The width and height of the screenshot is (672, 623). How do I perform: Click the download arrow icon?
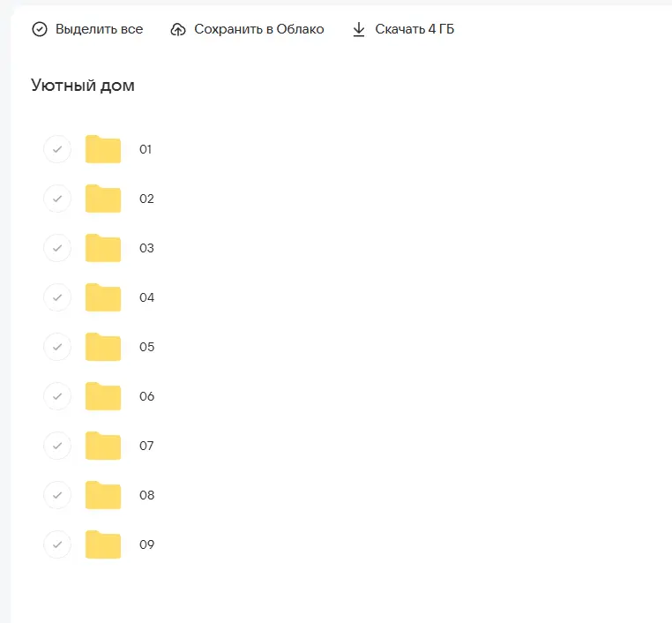coord(359,30)
